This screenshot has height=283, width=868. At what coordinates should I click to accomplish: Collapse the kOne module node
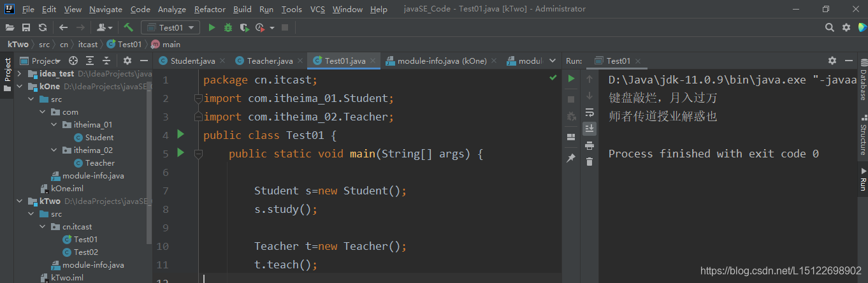19,87
